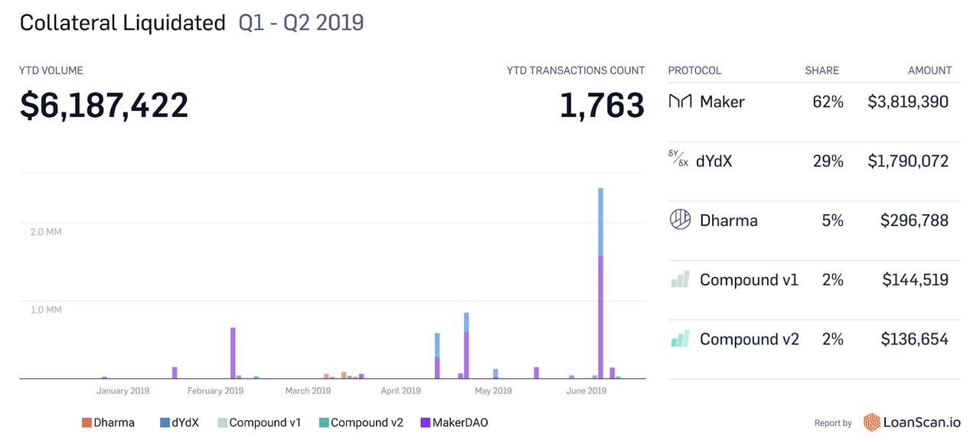The image size is (980, 443).
Task: Click the $136,654 amount
Action: click(914, 339)
